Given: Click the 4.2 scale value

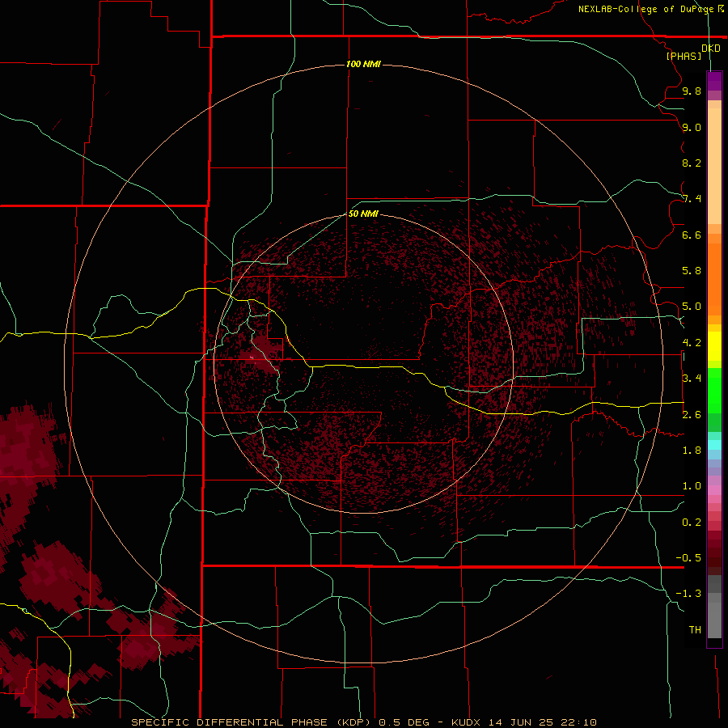Looking at the screenshot, I should [x=692, y=343].
